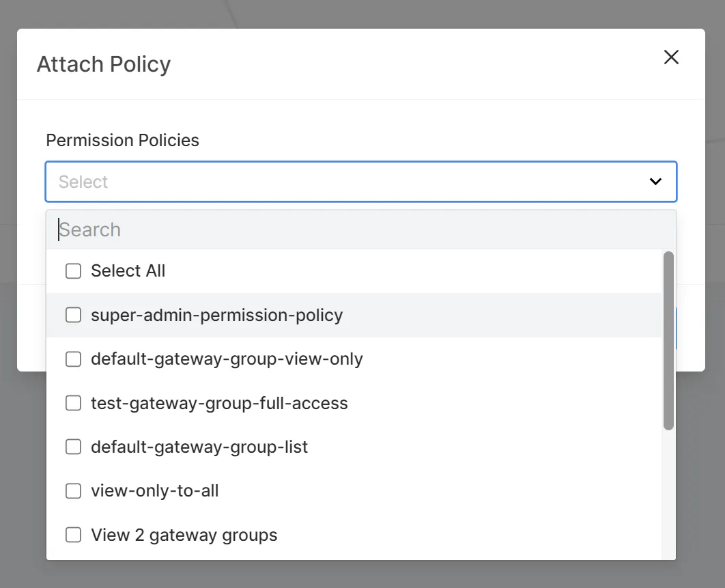The image size is (725, 588).
Task: Check super-admin-permission-policy checkbox
Action: coord(73,315)
